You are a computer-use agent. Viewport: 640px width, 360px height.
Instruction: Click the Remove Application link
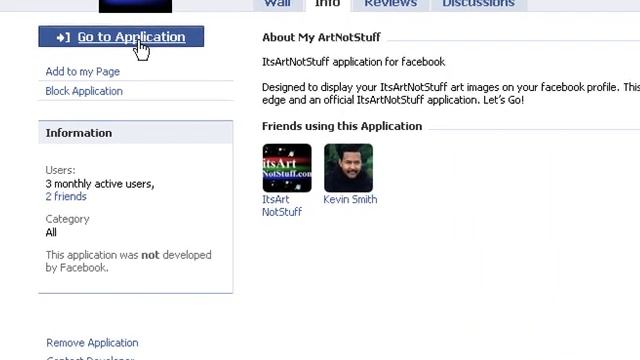92,342
